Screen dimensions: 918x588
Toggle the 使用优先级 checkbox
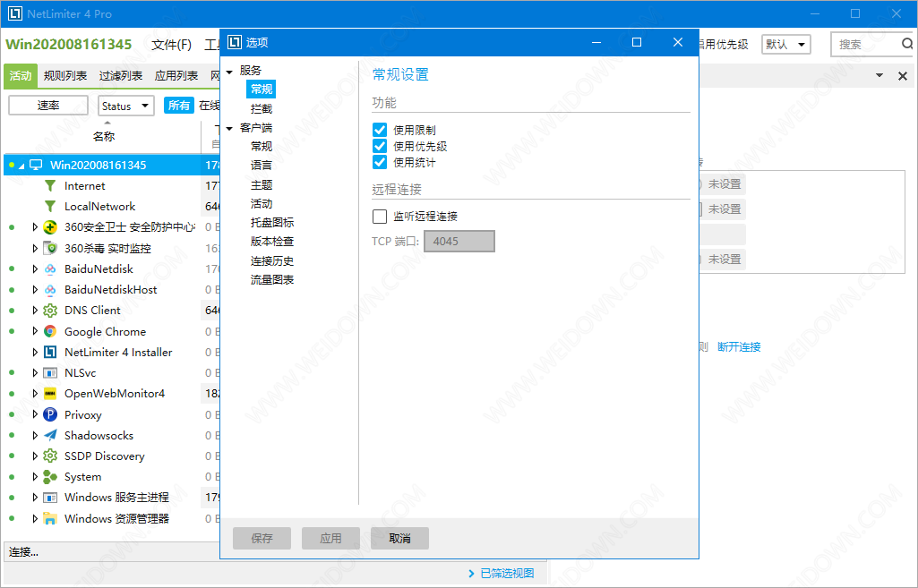tap(380, 146)
